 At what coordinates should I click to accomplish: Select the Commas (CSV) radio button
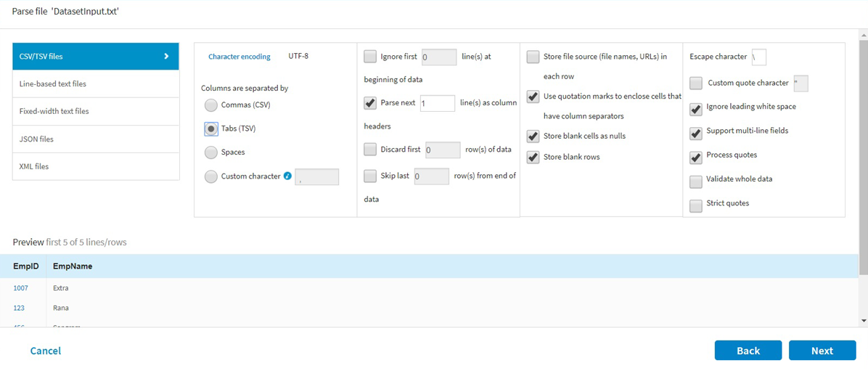tap(211, 105)
